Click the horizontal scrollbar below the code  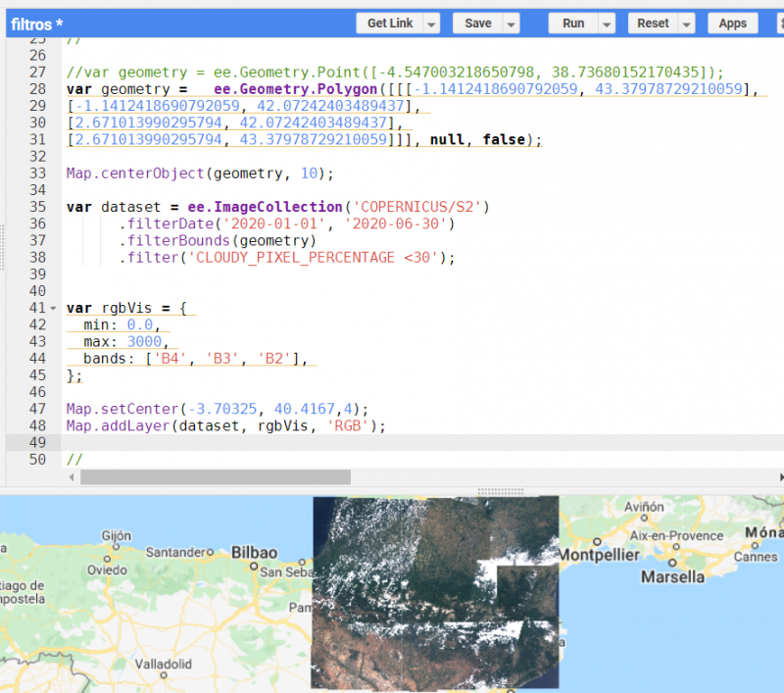216,477
